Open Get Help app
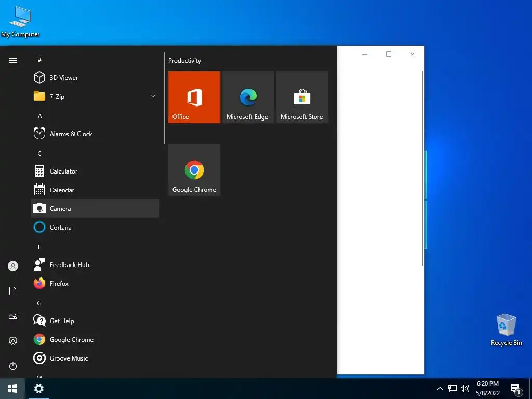 point(95,321)
